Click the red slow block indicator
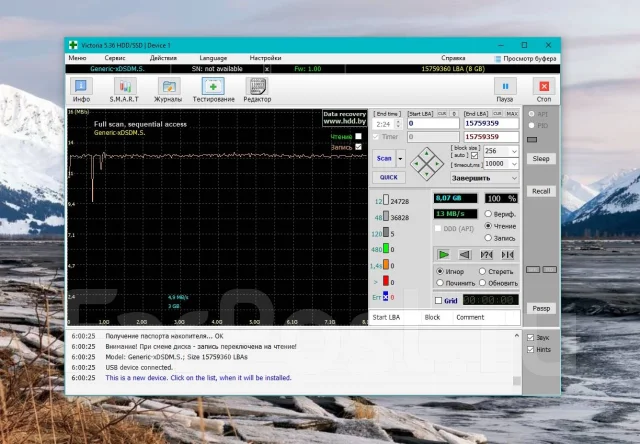This screenshot has height=444, width=640. coord(386,281)
